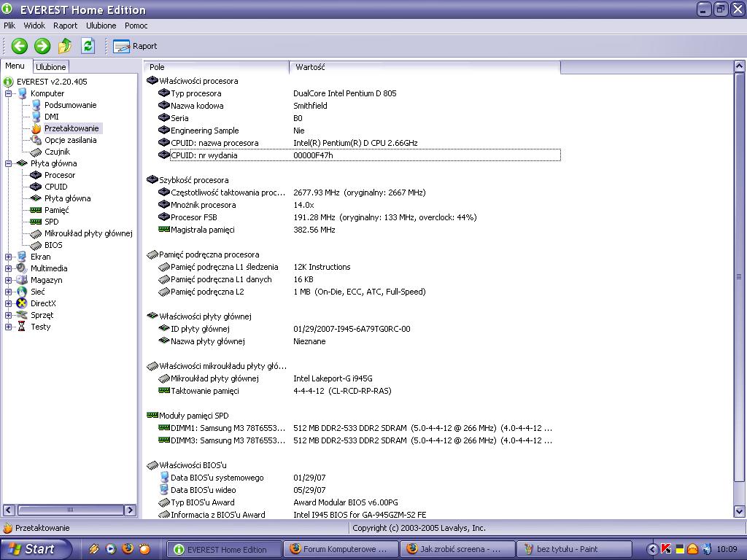This screenshot has height=560, width=747.
Task: Expand the Ekran tree branch
Action: (x=8, y=257)
